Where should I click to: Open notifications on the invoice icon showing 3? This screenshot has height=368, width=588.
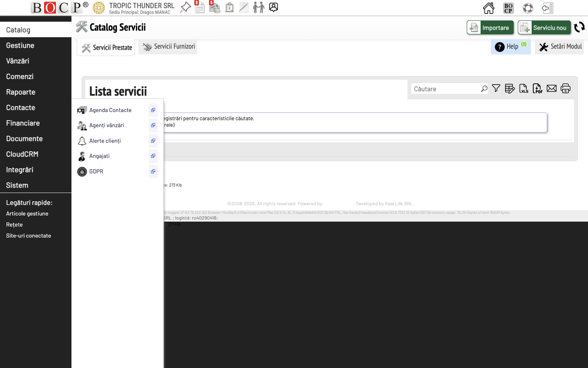pyautogui.click(x=200, y=7)
